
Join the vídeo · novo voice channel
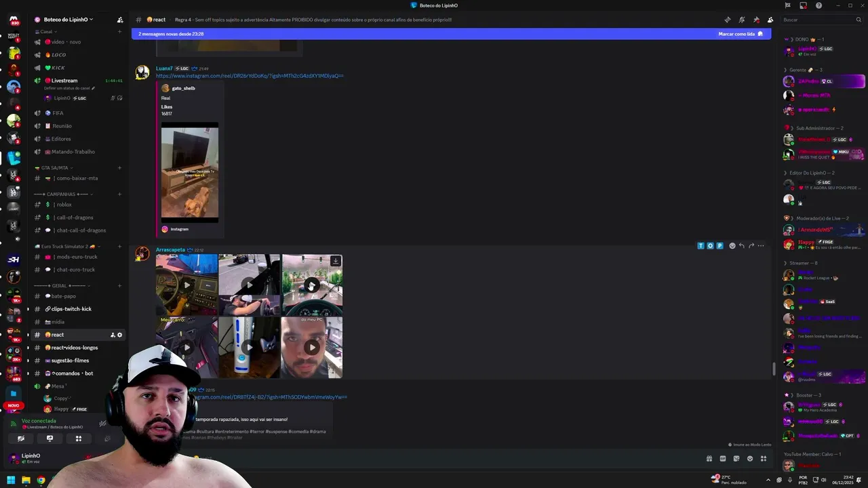point(78,42)
